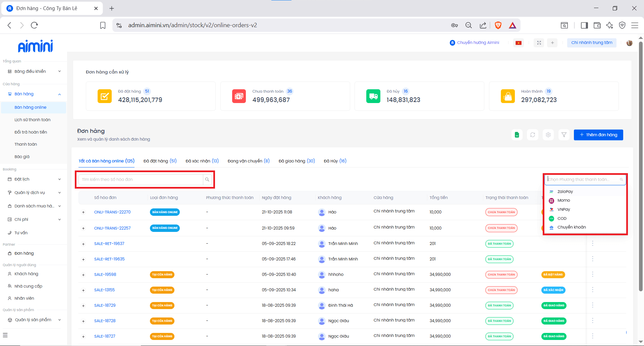Collapse the Bán hàng sidebar menu

pos(59,94)
